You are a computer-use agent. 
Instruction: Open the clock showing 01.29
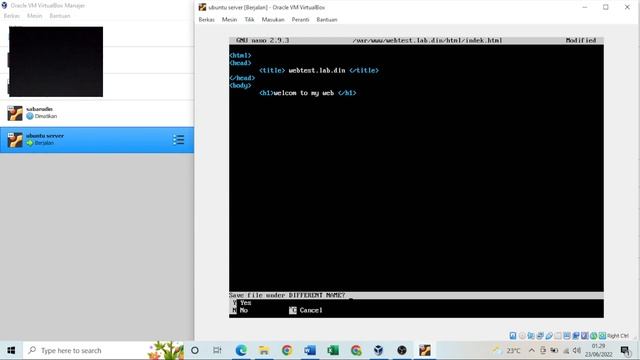[x=599, y=350]
